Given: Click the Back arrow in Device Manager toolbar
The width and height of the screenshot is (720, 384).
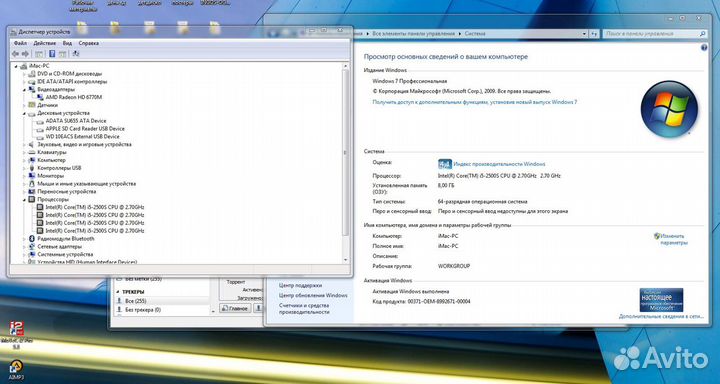Looking at the screenshot, I should [16, 54].
